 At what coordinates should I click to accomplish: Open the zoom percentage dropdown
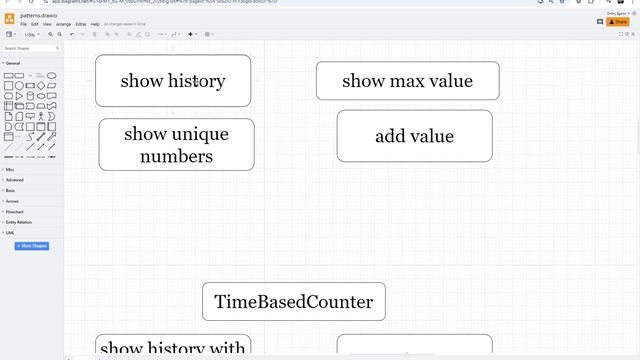tap(32, 35)
